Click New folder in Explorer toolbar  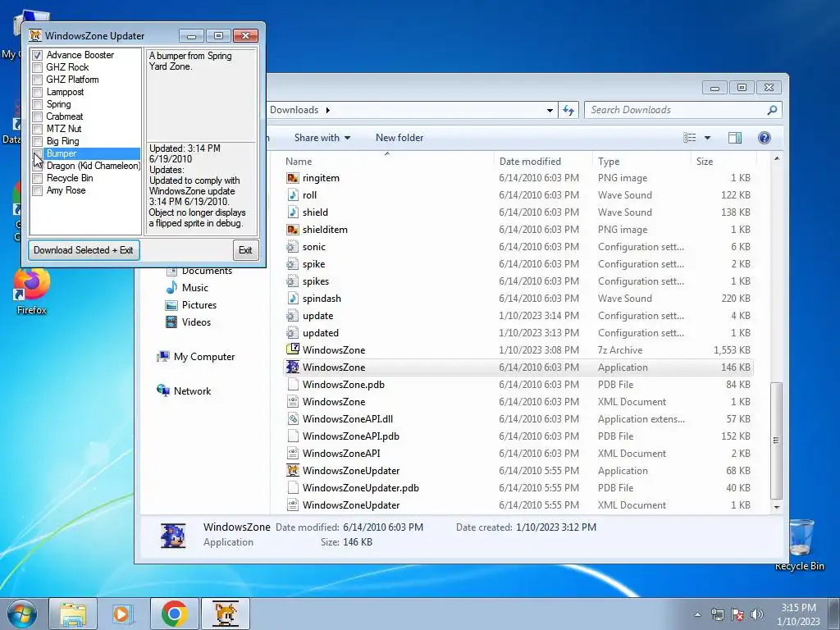click(x=399, y=138)
